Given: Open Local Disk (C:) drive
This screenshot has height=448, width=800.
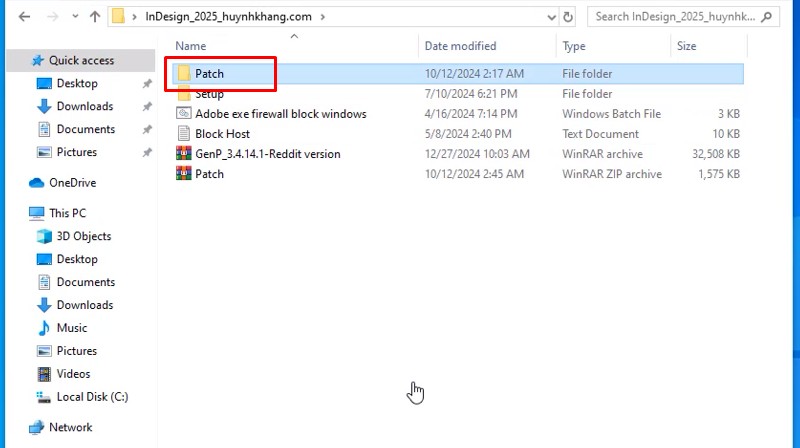Looking at the screenshot, I should 92,396.
